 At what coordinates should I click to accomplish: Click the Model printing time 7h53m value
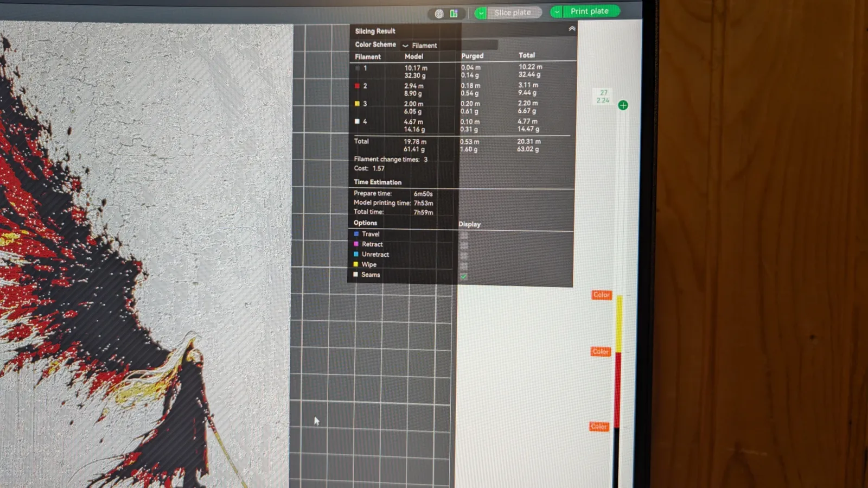(423, 203)
